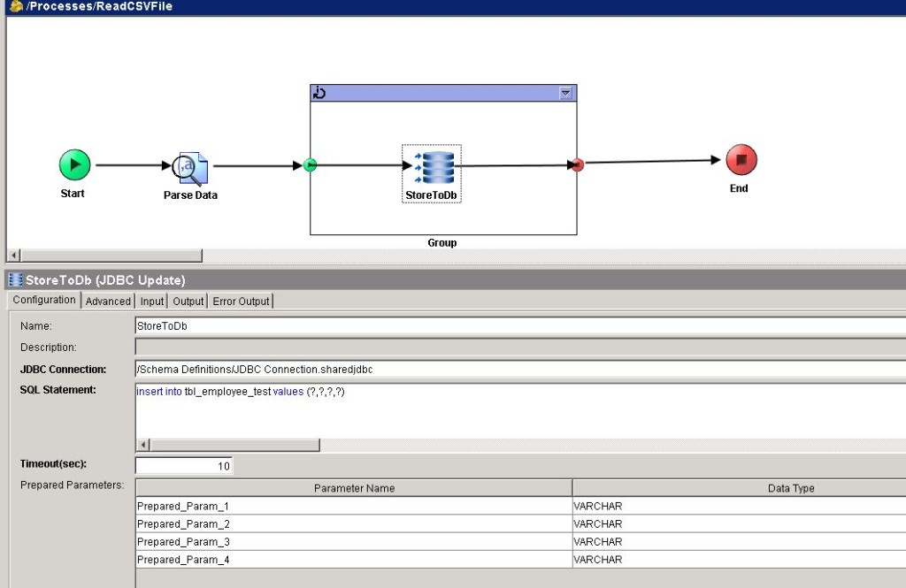Click the loop icon on the Group header
Viewport: 906px width, 588px height.
tap(319, 92)
